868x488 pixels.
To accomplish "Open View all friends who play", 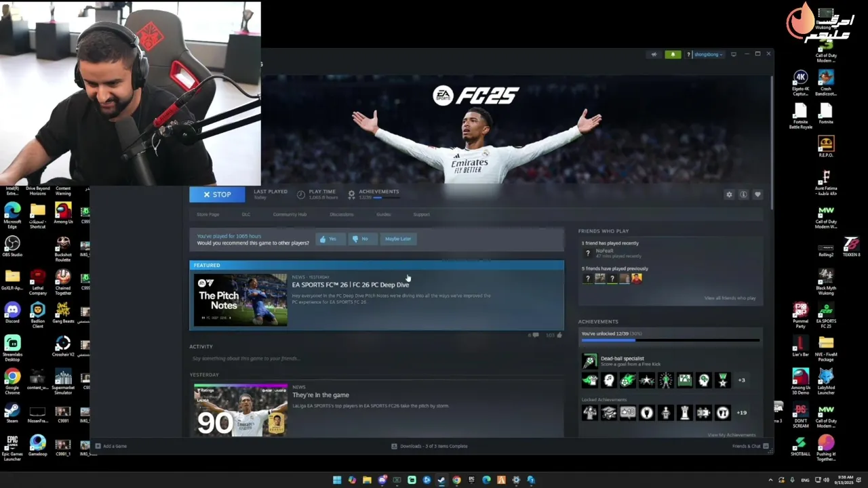I will pyautogui.click(x=730, y=298).
